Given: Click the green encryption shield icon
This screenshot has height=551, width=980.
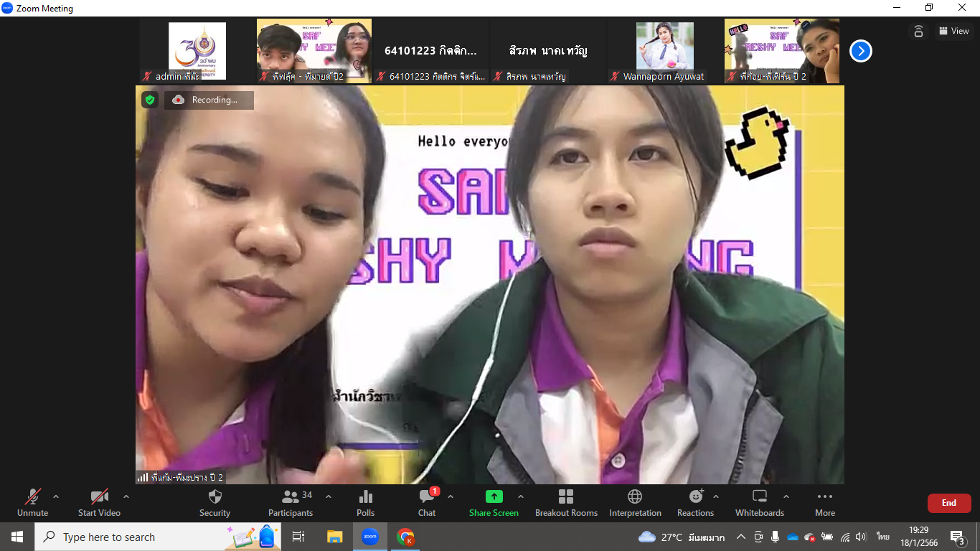Looking at the screenshot, I should click(x=150, y=100).
